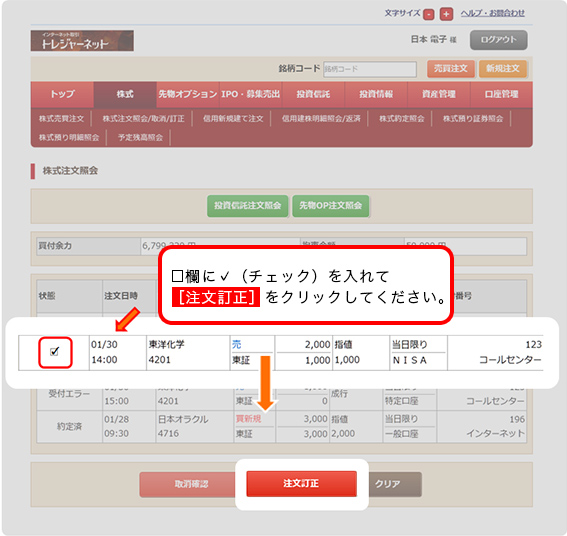Image resolution: width=567 pixels, height=536 pixels.
Task: Click the トレジャーネット logo
Action: click(x=82, y=41)
